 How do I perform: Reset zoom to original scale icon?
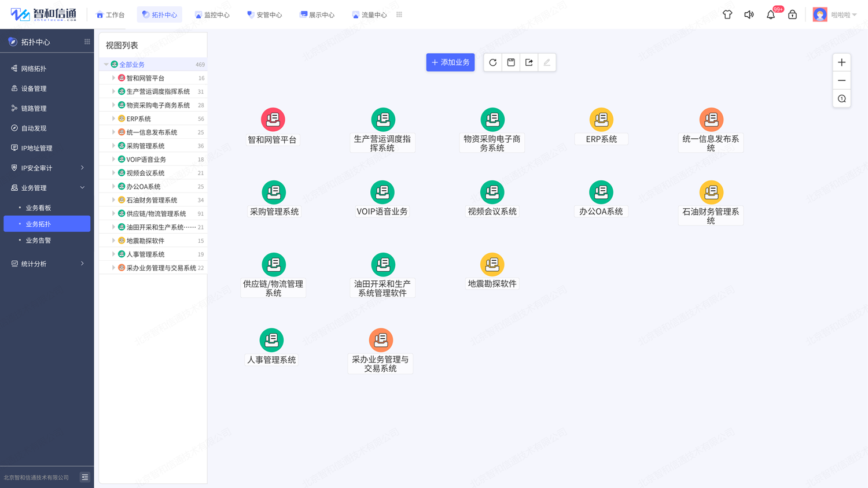[841, 99]
